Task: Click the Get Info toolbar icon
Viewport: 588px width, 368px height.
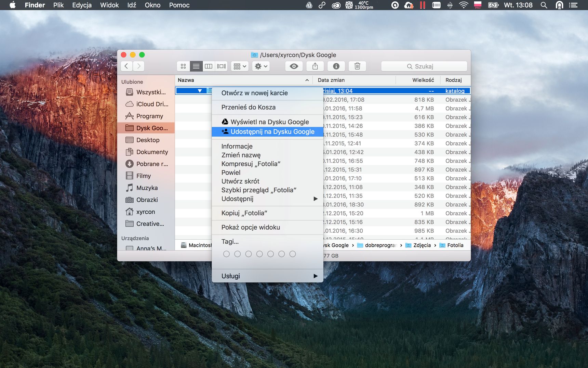Action: [336, 66]
